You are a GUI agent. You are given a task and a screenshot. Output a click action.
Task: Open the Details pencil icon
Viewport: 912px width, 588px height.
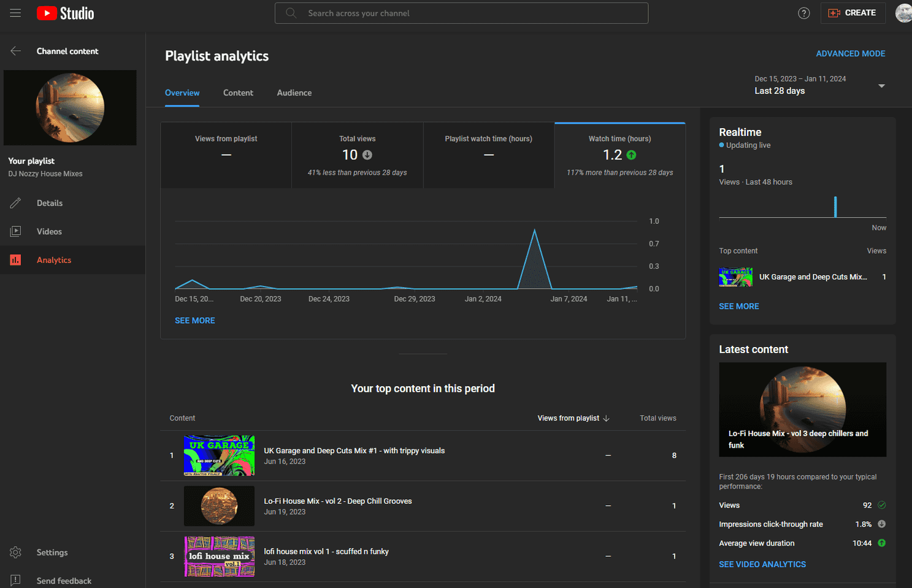coord(15,202)
